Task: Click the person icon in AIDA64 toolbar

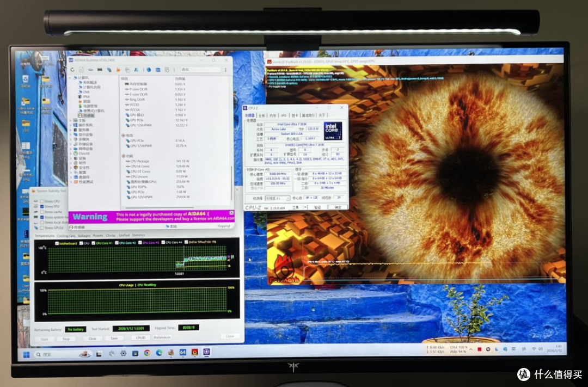Action: (x=136, y=70)
